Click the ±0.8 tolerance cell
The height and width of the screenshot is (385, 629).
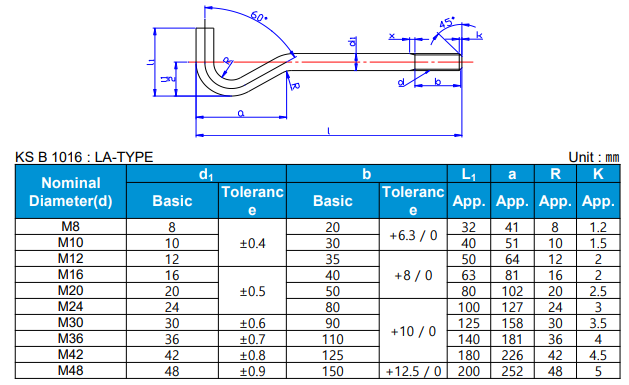(x=252, y=355)
